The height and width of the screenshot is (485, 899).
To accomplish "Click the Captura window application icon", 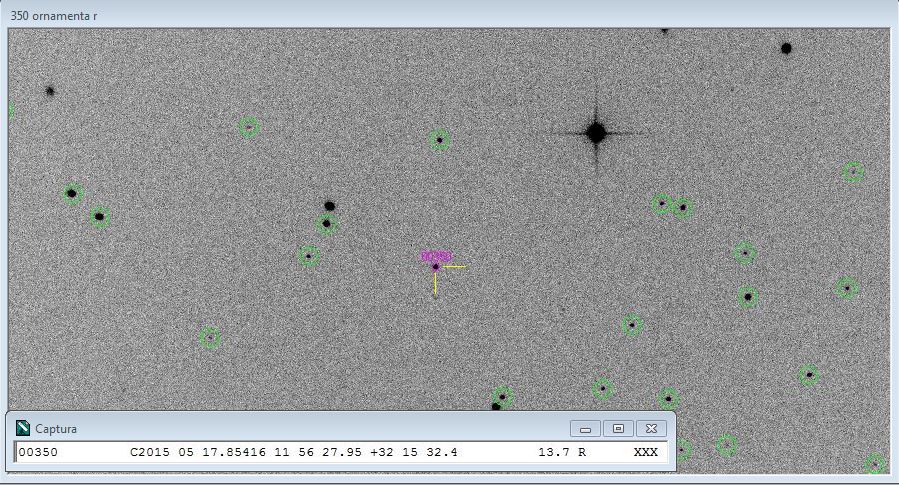I will click(x=23, y=428).
